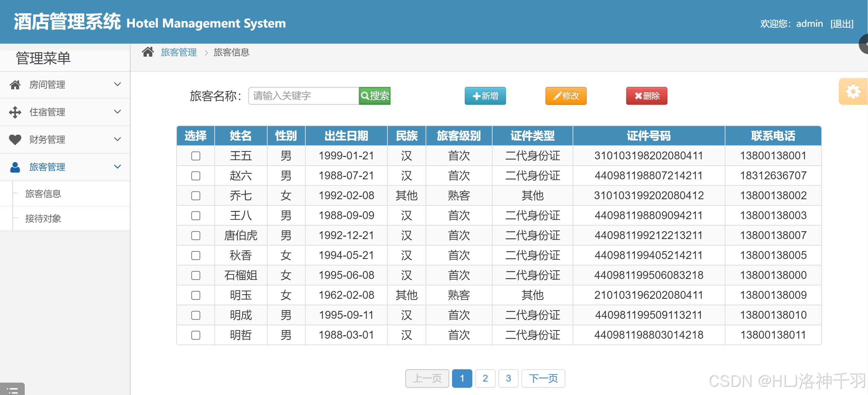The height and width of the screenshot is (395, 868).
Task: Click the move-arrows icon beside 住宿管理
Action: (15, 112)
